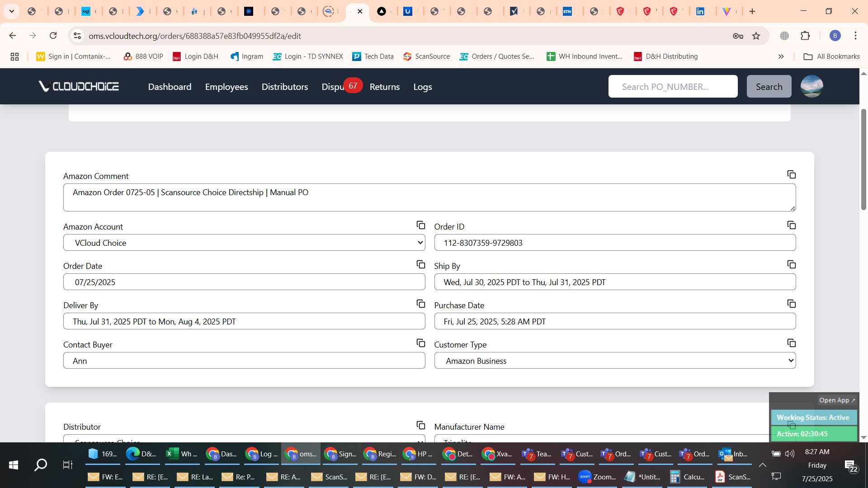This screenshot has width=868, height=488.
Task: Open Ingram bookmark
Action: point(246,56)
